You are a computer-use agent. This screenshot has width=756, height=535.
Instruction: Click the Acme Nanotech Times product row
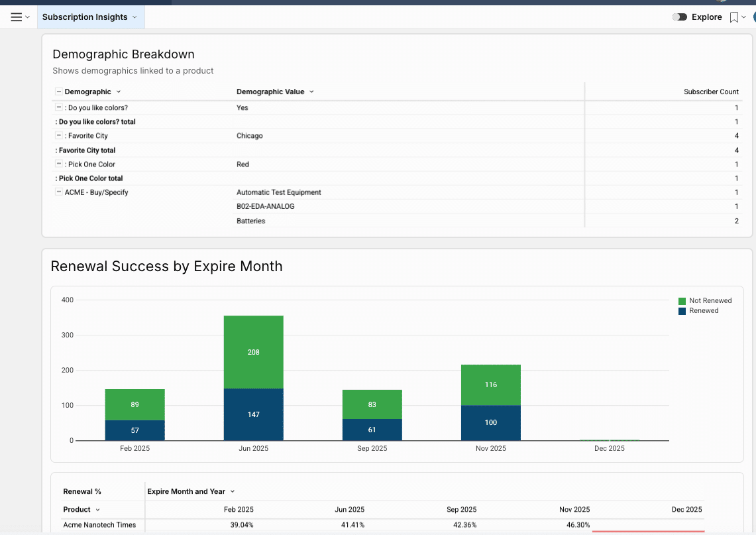[99, 525]
